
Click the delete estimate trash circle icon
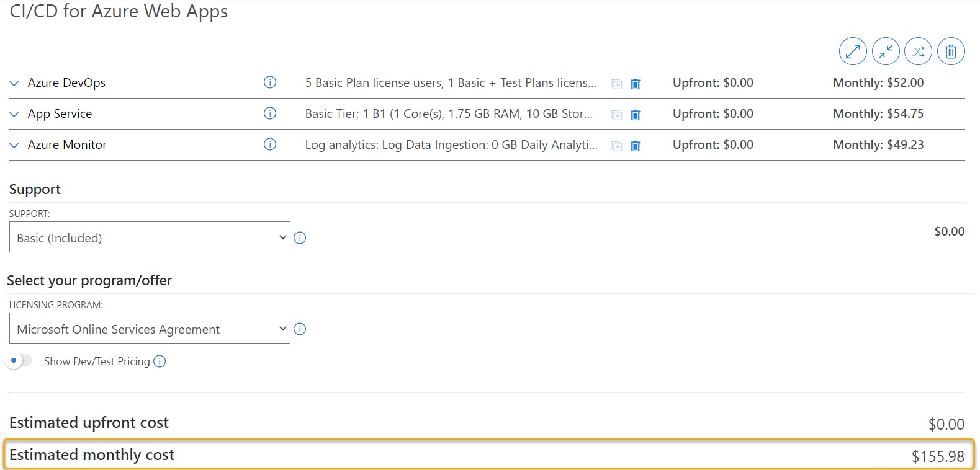tap(951, 51)
